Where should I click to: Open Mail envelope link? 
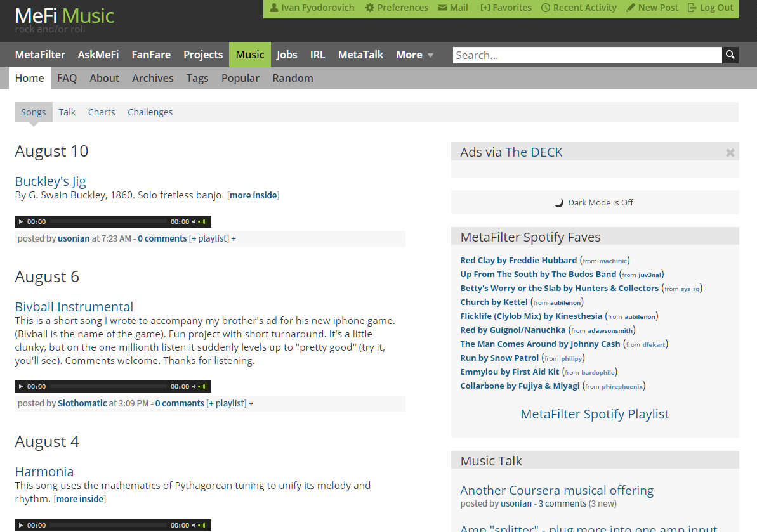[453, 8]
